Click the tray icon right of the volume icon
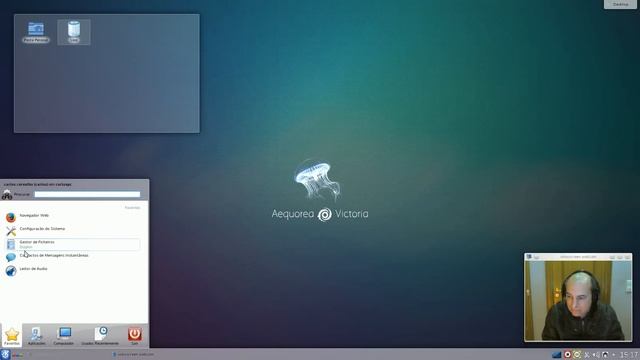 [605, 355]
